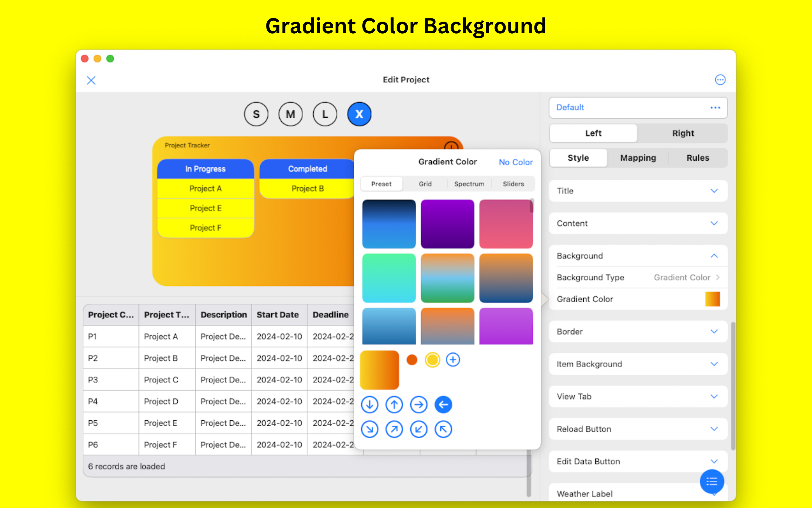Viewport: 812px width, 508px height.
Task: Click the Project C... table column header
Action: (x=111, y=315)
